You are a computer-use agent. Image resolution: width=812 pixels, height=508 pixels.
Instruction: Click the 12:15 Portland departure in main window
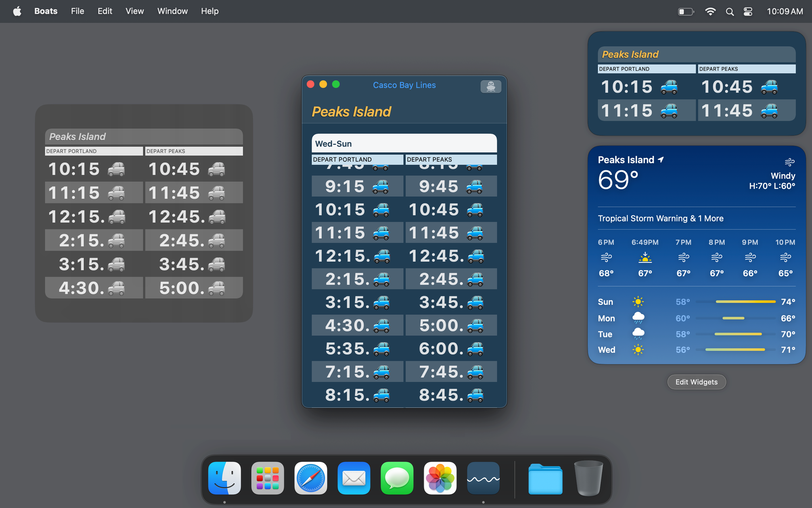343,256
